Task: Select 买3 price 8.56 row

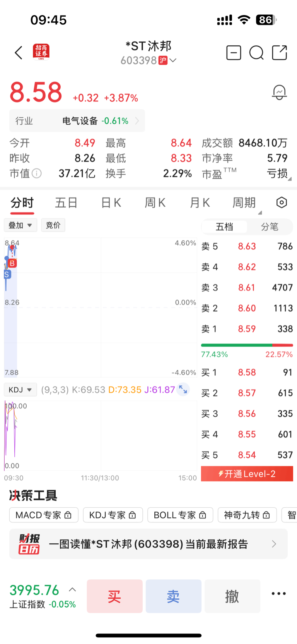Action: (x=247, y=414)
